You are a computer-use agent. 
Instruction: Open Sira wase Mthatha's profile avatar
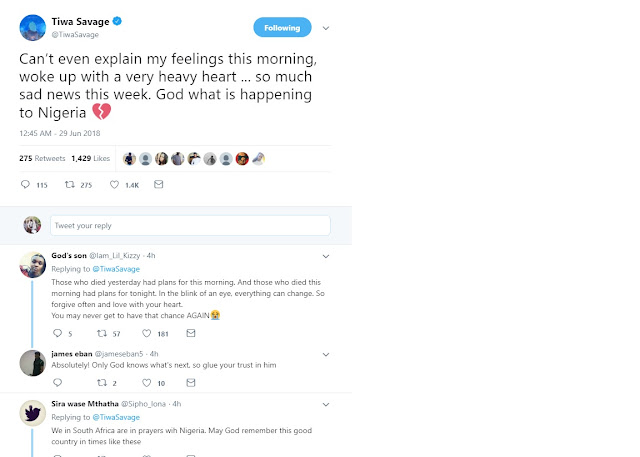pyautogui.click(x=31, y=414)
